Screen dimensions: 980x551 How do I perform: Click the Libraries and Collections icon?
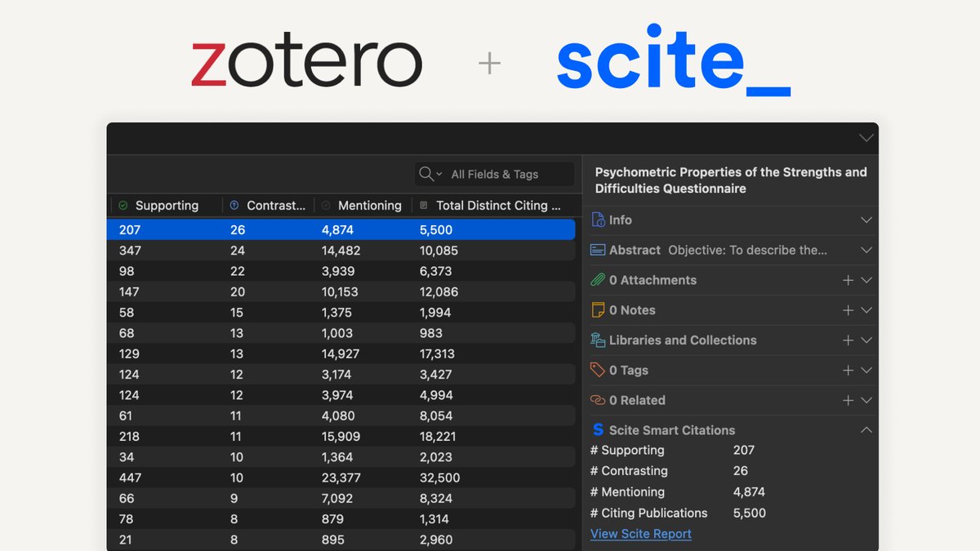point(598,340)
